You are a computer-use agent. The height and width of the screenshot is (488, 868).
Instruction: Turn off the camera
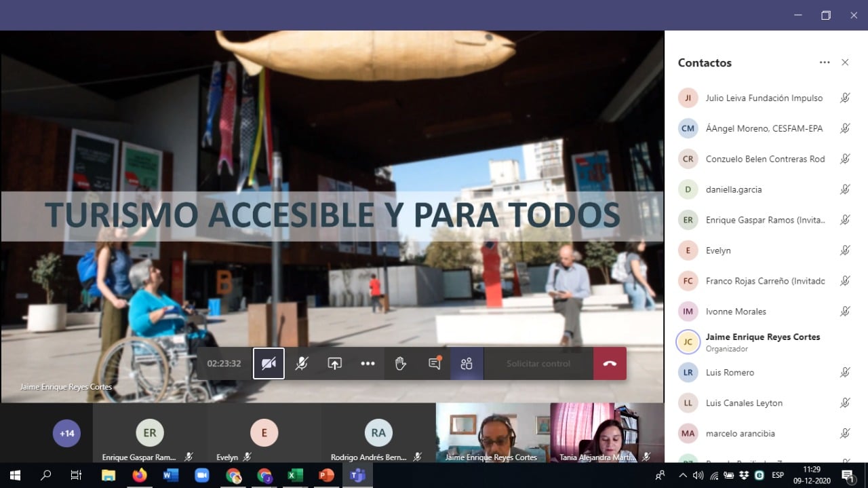tap(269, 363)
